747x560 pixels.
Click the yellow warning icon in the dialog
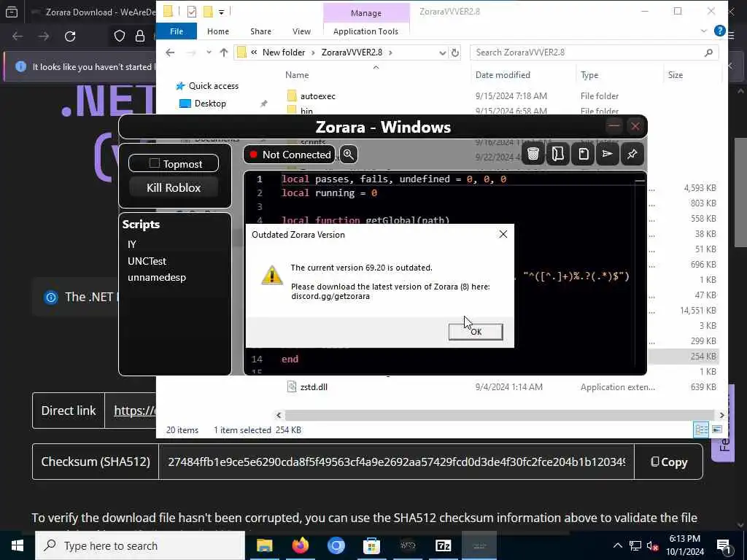[x=272, y=275]
